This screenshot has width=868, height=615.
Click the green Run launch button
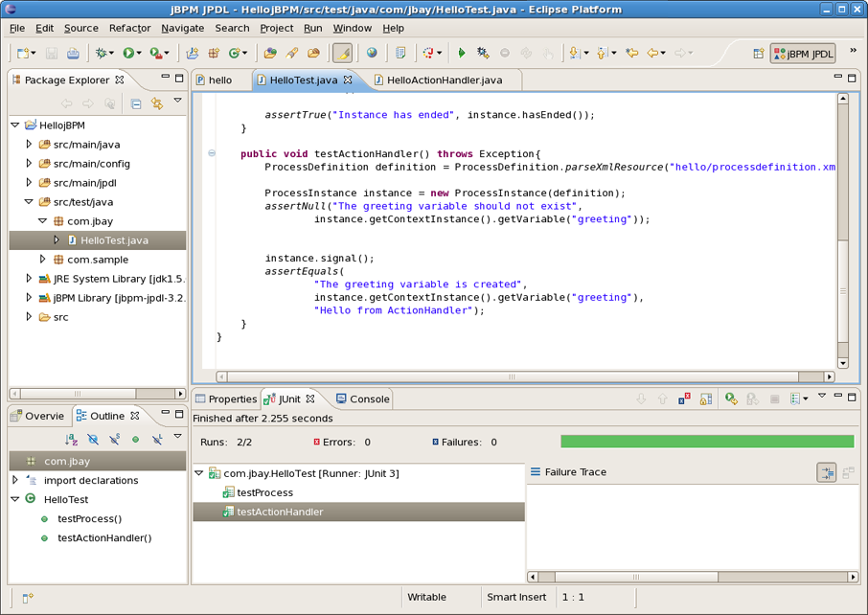coord(128,54)
